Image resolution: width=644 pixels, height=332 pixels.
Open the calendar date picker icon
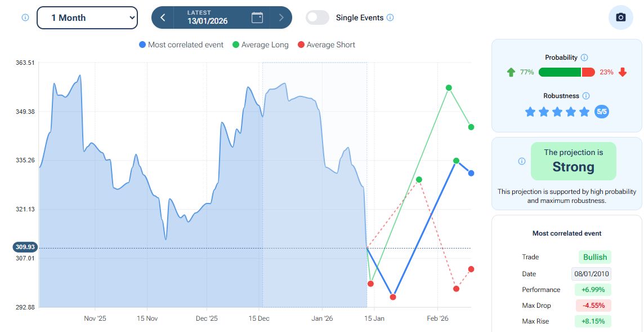coord(257,17)
